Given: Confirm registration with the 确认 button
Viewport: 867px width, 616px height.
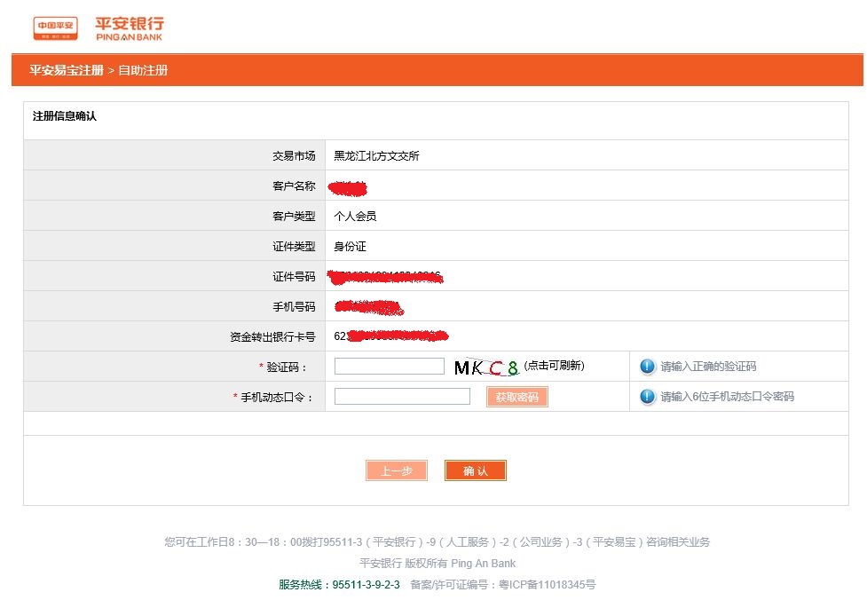Looking at the screenshot, I should (476, 470).
